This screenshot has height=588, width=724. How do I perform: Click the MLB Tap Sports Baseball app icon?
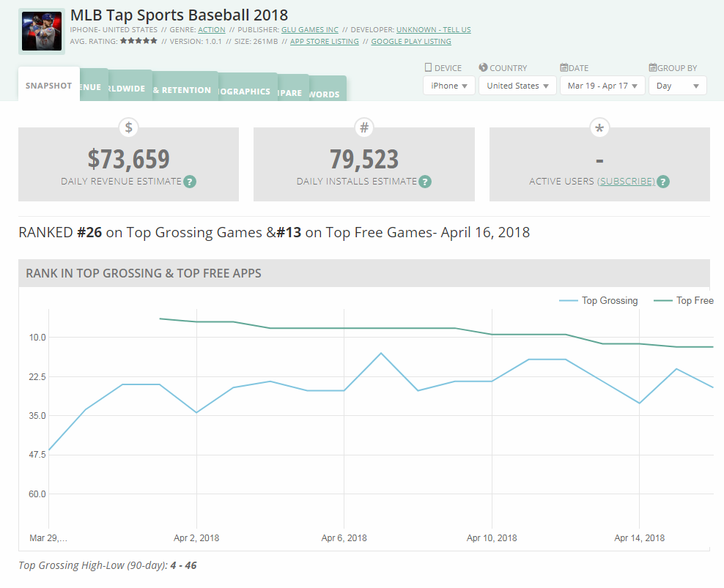(x=42, y=31)
